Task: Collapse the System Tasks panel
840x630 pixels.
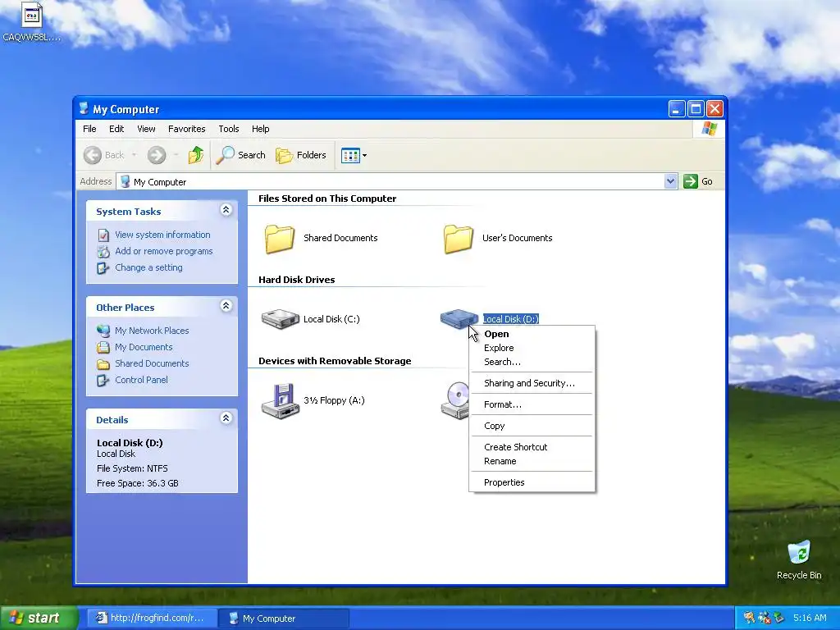Action: tap(226, 210)
